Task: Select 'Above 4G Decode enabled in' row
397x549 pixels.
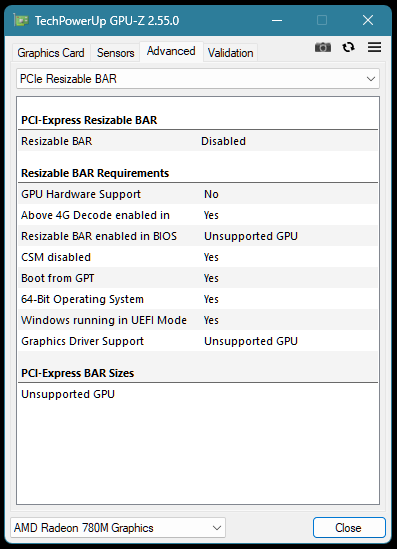Action: (198, 215)
